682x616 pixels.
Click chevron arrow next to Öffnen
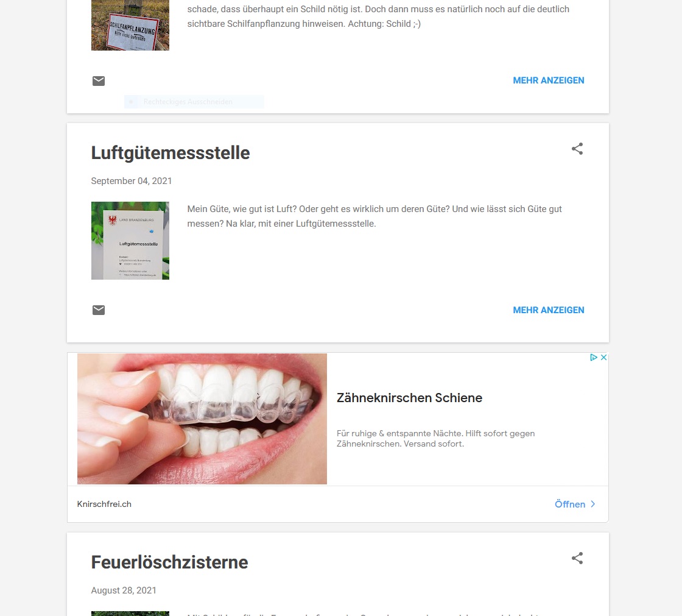click(x=593, y=504)
